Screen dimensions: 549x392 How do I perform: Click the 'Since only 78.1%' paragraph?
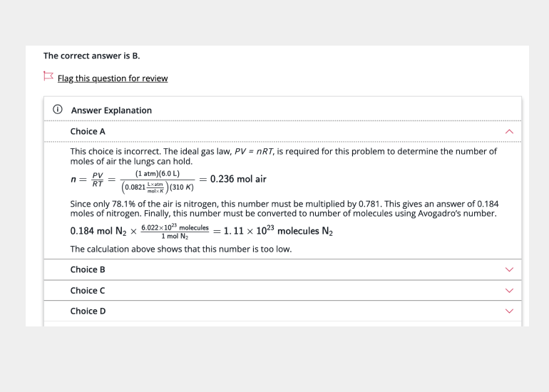pyautogui.click(x=284, y=208)
